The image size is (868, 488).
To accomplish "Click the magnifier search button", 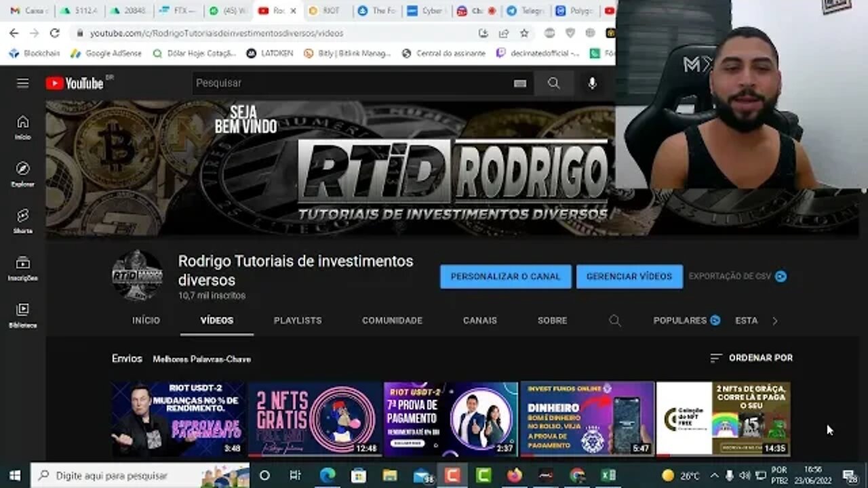I will point(554,83).
